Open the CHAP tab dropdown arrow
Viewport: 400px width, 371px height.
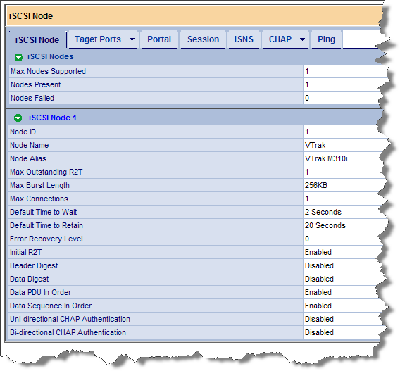pos(302,39)
